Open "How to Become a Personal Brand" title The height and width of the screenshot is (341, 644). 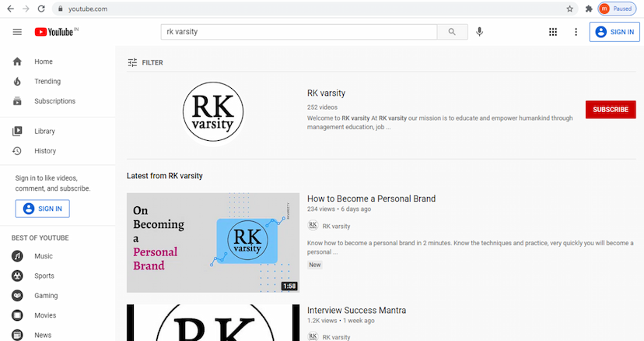(371, 199)
